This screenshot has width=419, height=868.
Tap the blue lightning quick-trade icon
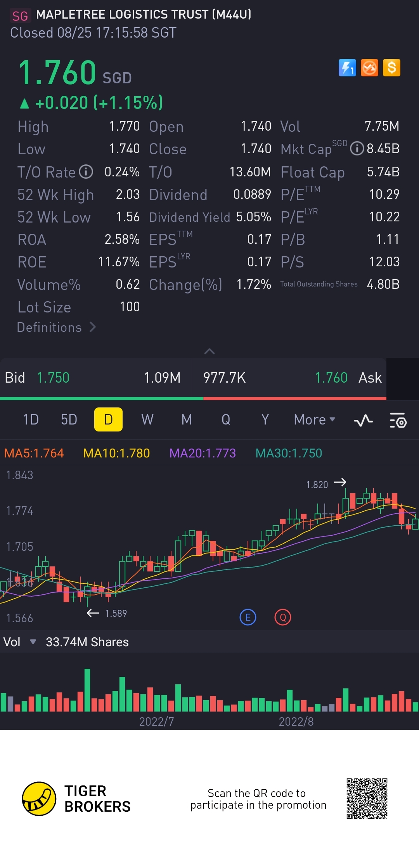click(347, 68)
